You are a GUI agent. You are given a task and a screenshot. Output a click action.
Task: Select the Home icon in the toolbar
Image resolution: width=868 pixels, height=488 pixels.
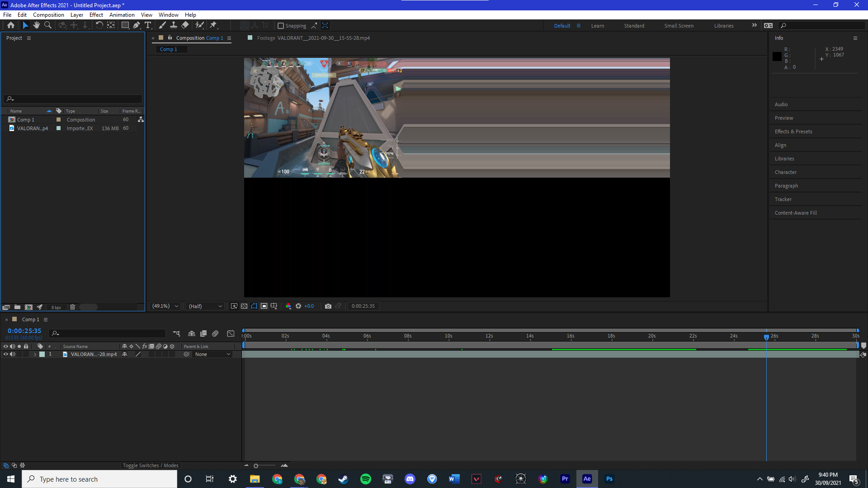coord(11,25)
